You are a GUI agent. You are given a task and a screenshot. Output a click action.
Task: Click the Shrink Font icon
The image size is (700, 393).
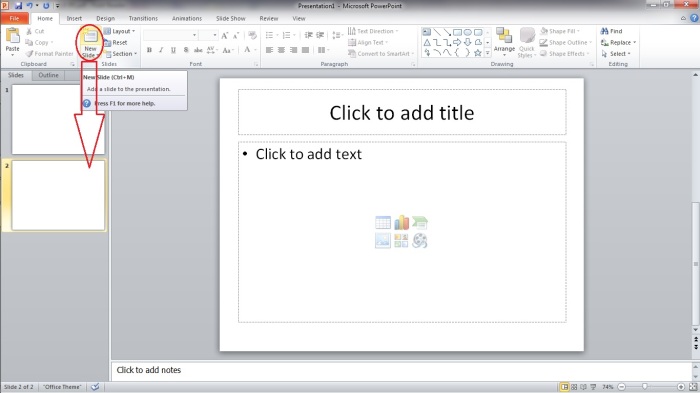tap(236, 35)
